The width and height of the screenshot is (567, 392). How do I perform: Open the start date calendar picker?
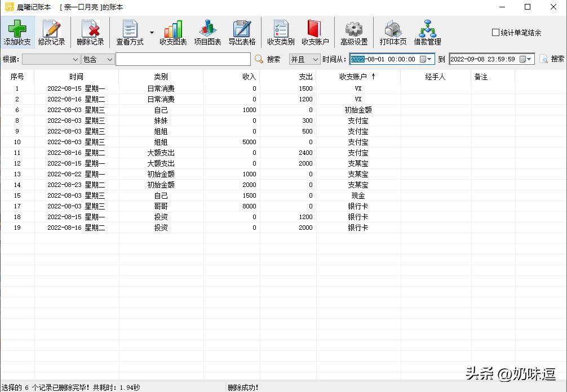[x=426, y=59]
